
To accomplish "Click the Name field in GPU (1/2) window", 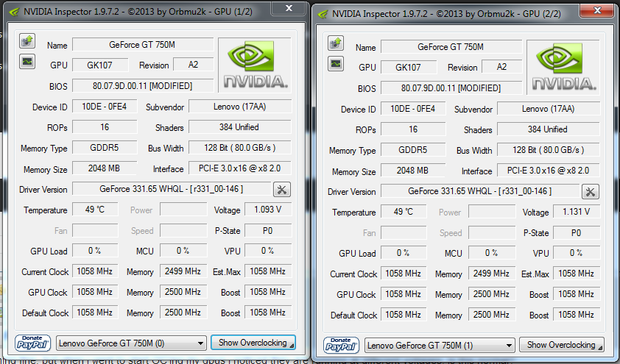I will click(143, 45).
